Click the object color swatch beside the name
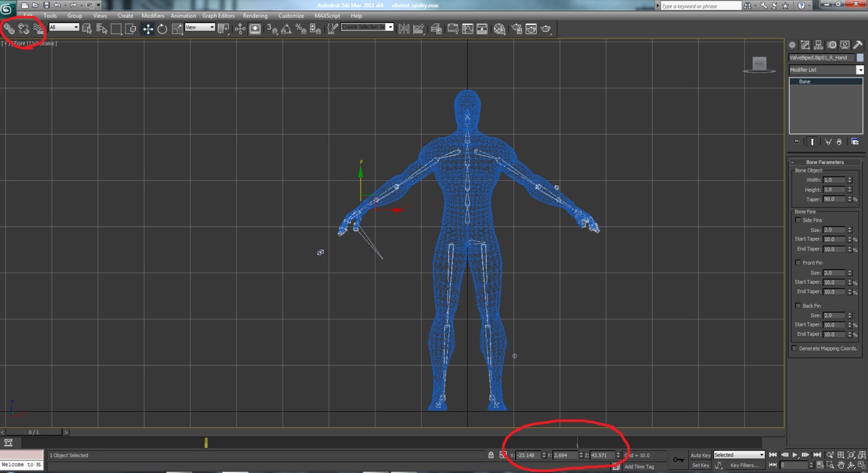This screenshot has width=868, height=473. tap(860, 58)
